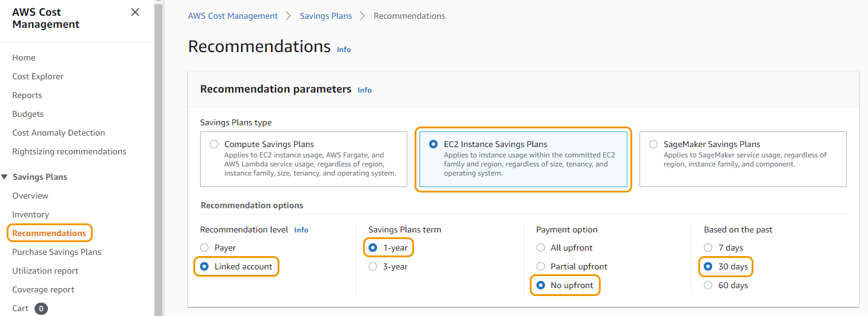Click the sidebar vertical scrollbar
Viewport: 868px width, 316px height.
click(x=158, y=157)
